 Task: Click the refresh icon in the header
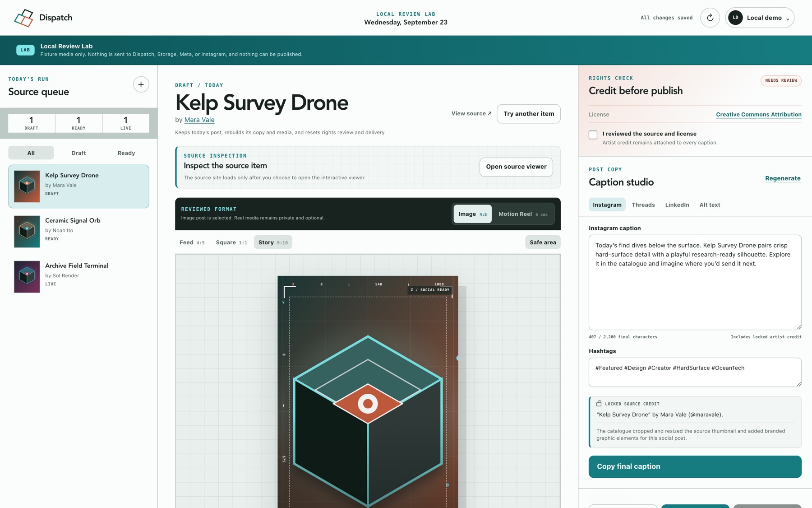pyautogui.click(x=710, y=18)
